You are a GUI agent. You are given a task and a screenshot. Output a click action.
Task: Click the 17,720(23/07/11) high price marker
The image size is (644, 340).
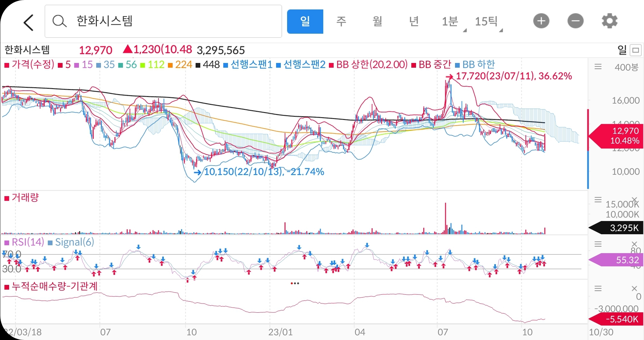(x=509, y=76)
